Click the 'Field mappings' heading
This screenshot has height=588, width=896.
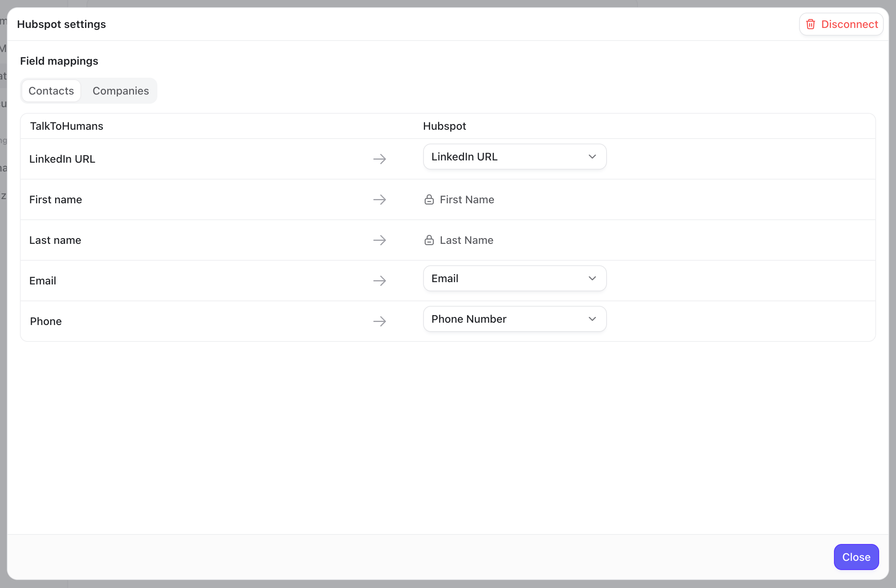[x=59, y=61]
